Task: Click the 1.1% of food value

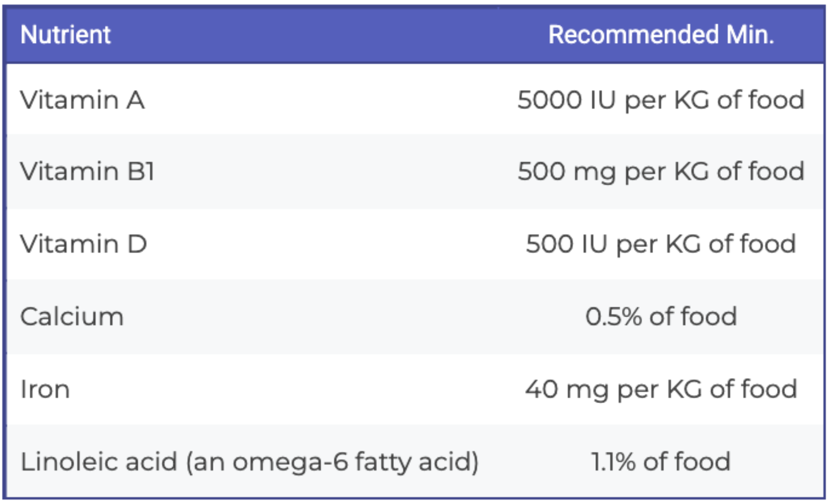Action: click(660, 462)
